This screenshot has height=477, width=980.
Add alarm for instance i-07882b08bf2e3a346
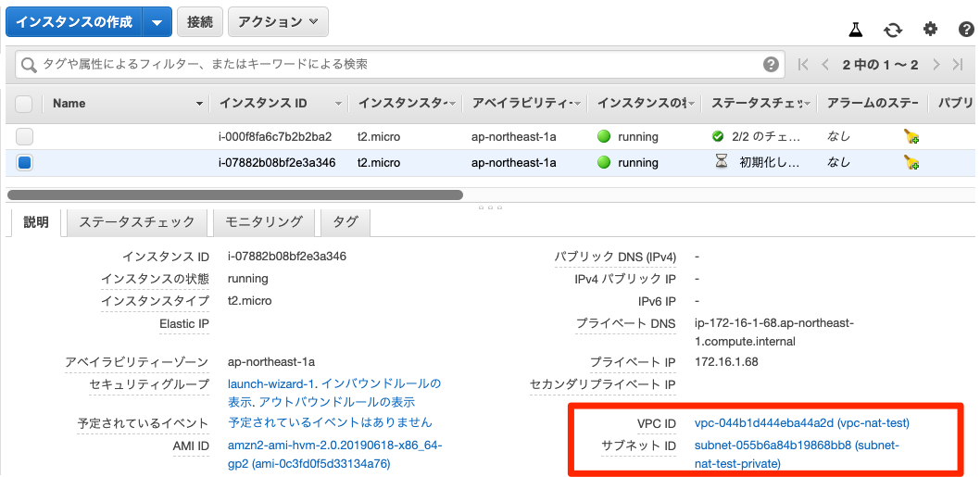point(911,163)
